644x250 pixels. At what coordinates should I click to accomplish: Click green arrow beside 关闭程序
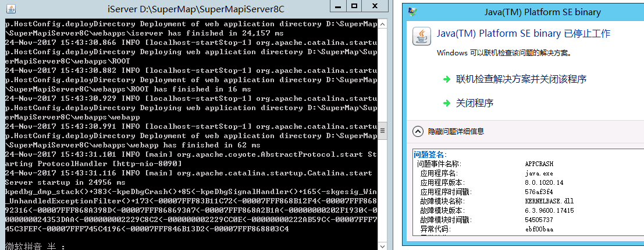447,103
